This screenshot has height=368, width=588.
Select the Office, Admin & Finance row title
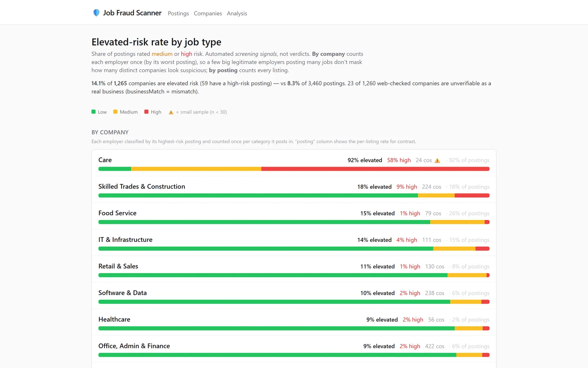click(x=134, y=346)
